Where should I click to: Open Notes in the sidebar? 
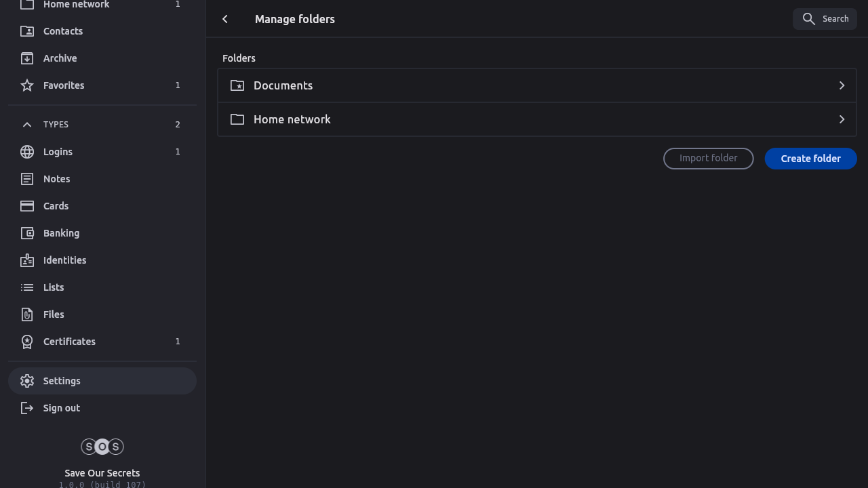pos(57,179)
